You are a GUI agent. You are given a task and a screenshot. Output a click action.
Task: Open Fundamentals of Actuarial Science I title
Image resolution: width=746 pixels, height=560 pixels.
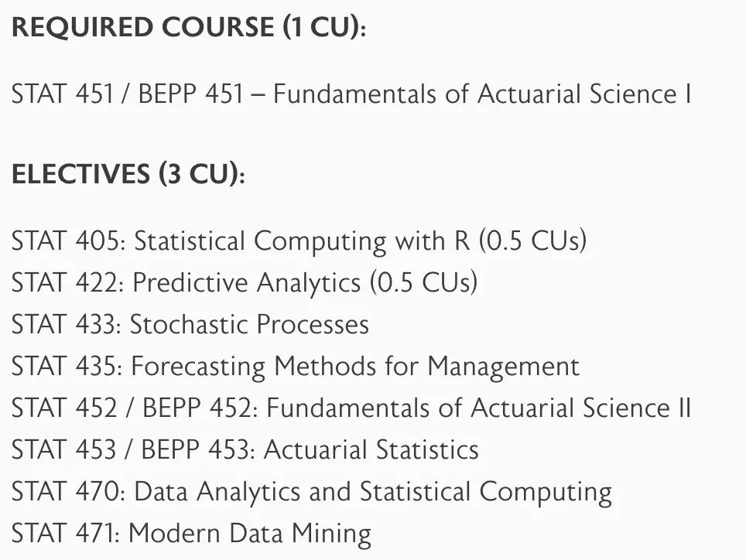pyautogui.click(x=481, y=94)
